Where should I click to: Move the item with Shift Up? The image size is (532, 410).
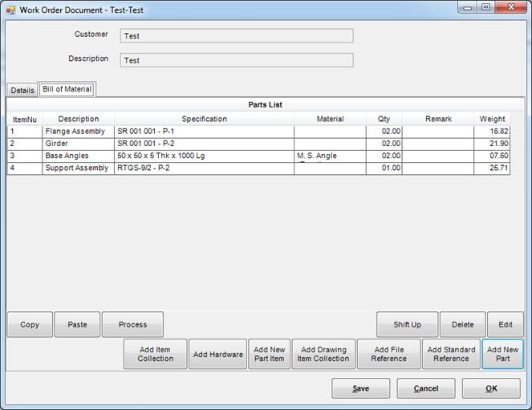click(407, 325)
